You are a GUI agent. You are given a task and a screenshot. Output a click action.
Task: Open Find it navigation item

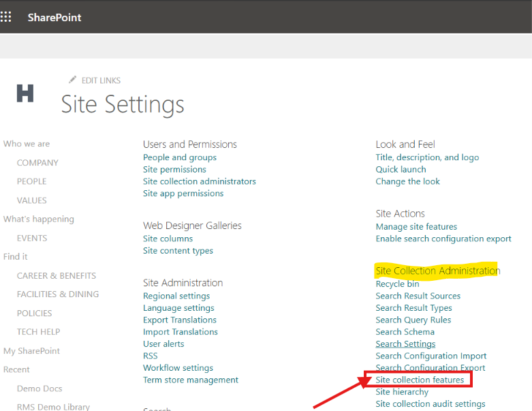tap(15, 256)
